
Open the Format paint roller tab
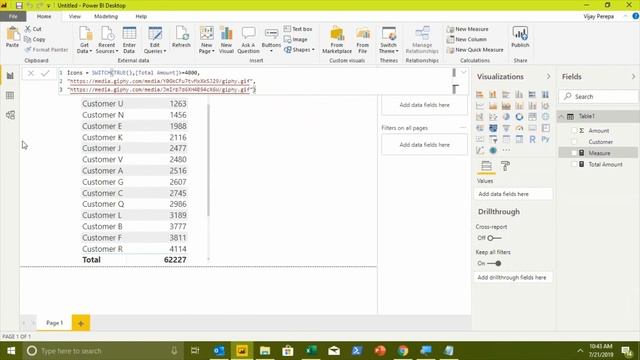point(505,166)
